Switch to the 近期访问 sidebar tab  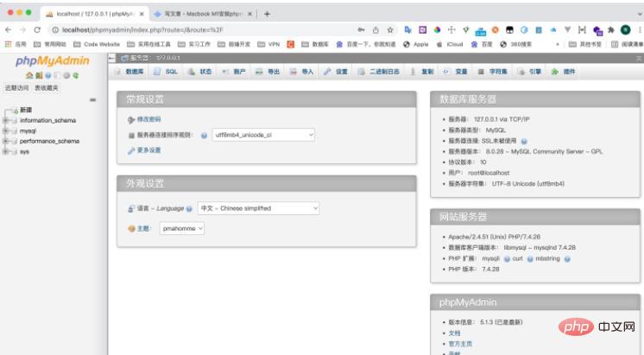pyautogui.click(x=17, y=88)
